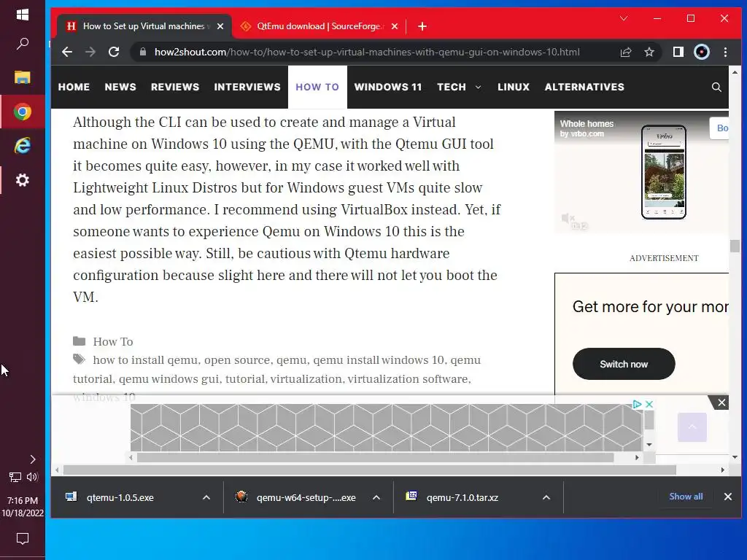
Task: Open NEWS in site navigation
Action: click(x=120, y=87)
